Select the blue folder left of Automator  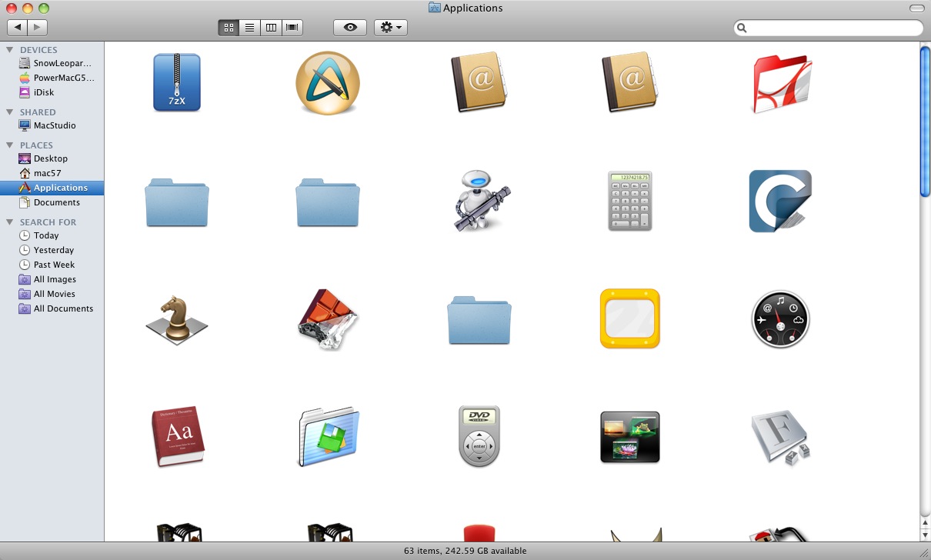(328, 202)
